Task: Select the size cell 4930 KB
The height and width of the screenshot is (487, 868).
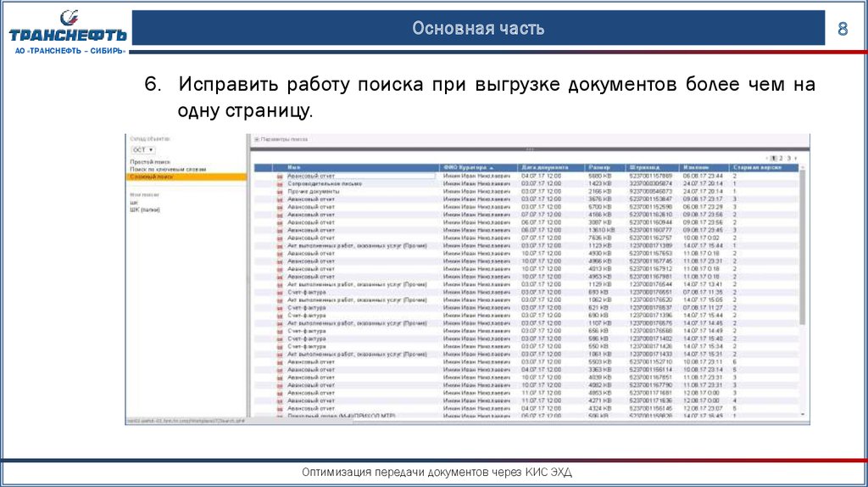Action: [x=600, y=253]
